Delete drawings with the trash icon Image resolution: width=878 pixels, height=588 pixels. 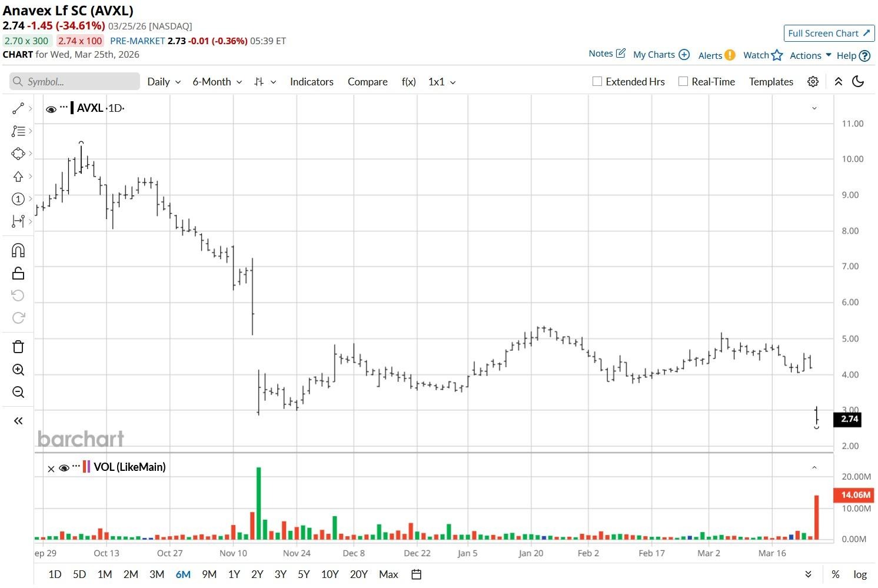[18, 347]
